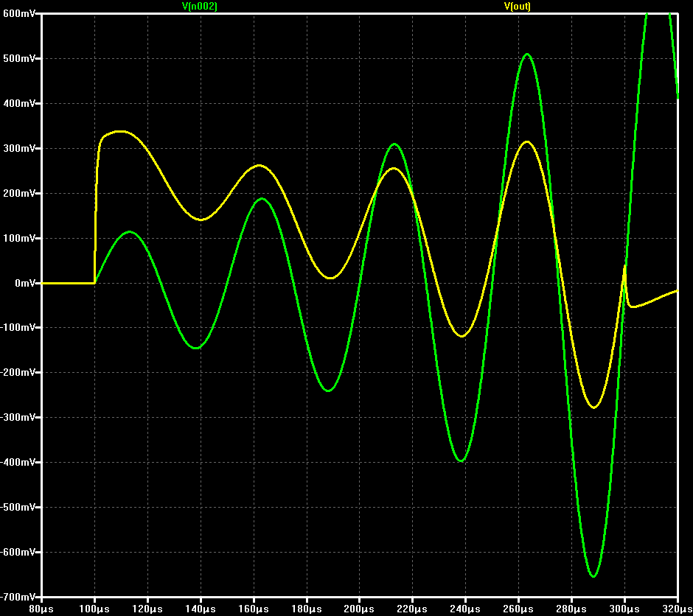Click the 400mV y-axis label
Viewport: 693px width, 616px height.
(x=19, y=103)
